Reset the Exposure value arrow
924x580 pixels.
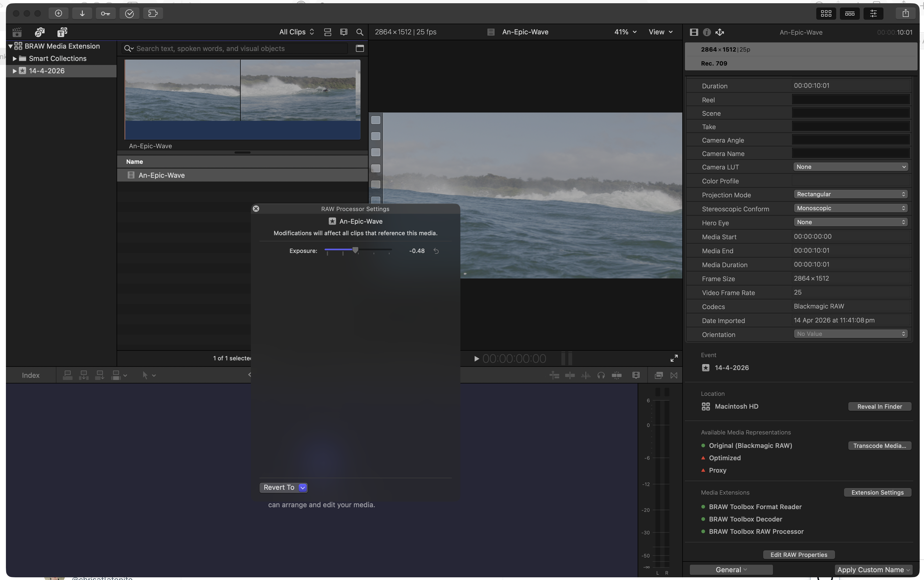[x=436, y=251]
